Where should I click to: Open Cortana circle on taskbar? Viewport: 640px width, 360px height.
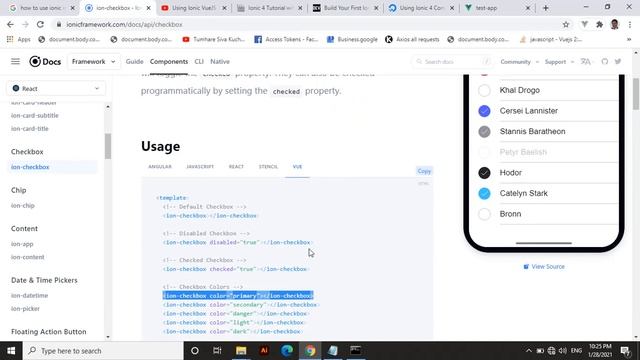tap(195, 351)
